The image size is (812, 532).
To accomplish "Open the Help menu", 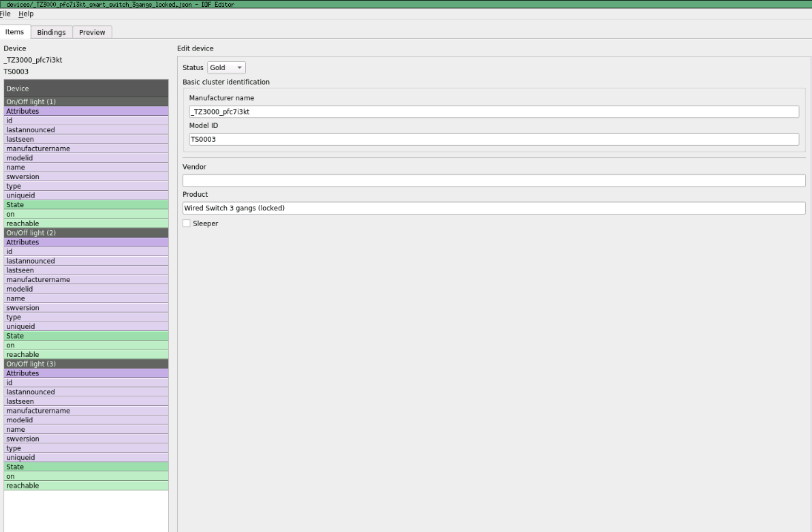I will (x=26, y=14).
